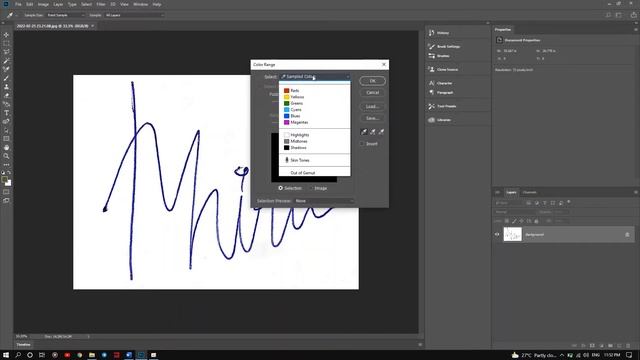Hide the Background layer visibility eye

(x=497, y=235)
